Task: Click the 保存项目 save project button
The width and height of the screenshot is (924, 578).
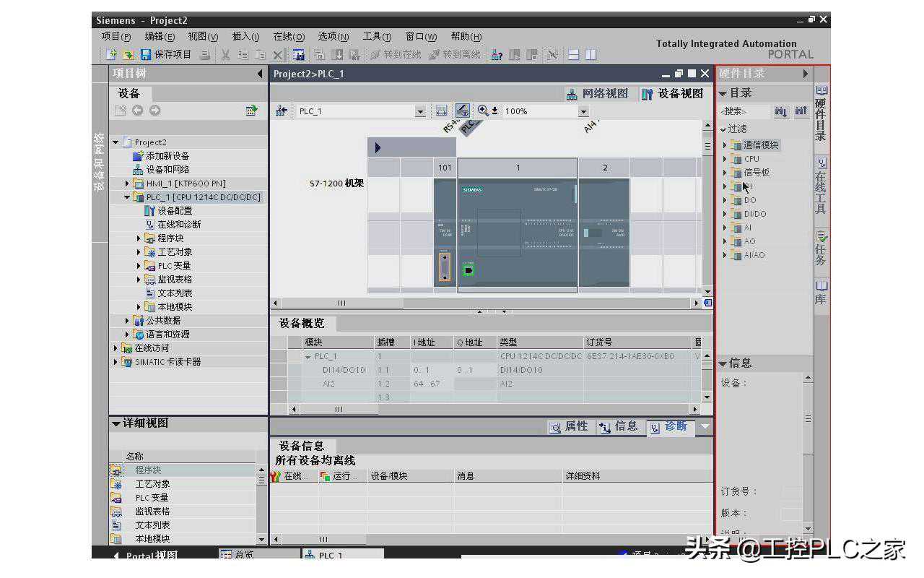Action: point(166,55)
